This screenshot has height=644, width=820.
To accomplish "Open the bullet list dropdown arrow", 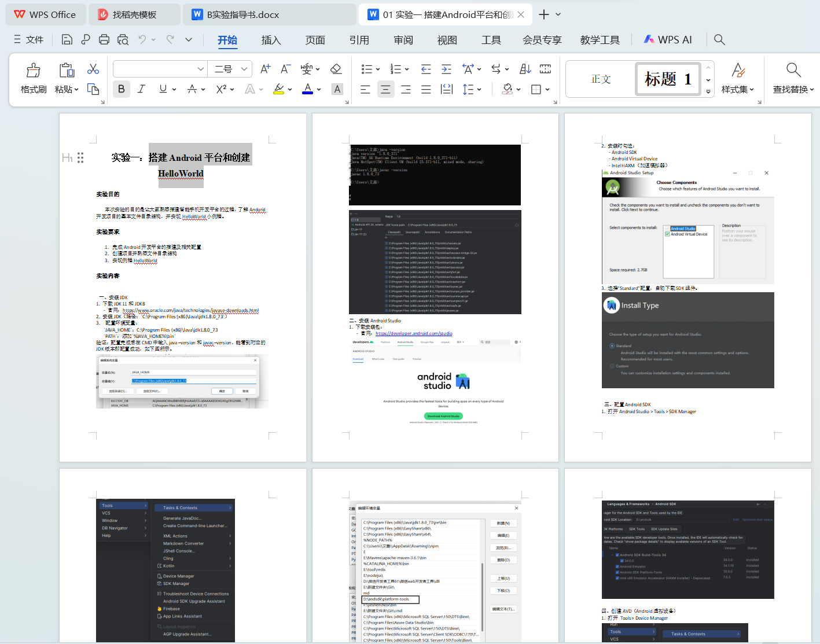I will pyautogui.click(x=378, y=69).
